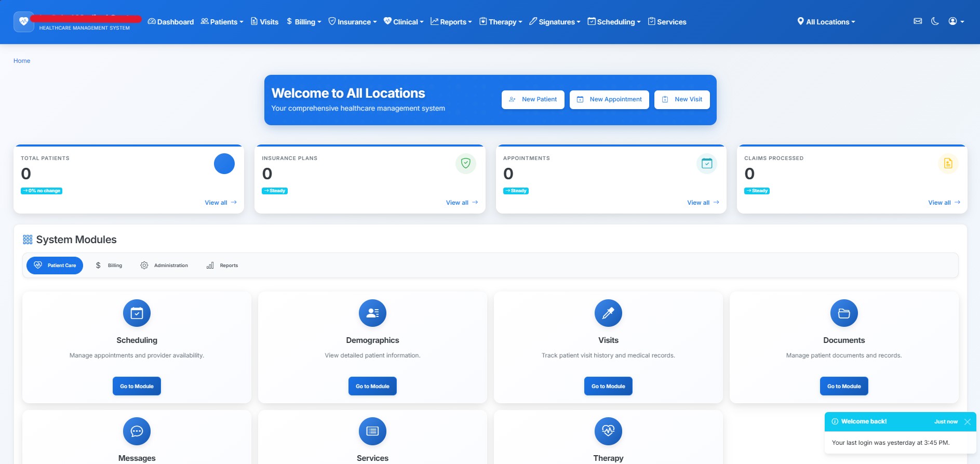
Task: Open the mail envelope icon in header
Action: [918, 21]
